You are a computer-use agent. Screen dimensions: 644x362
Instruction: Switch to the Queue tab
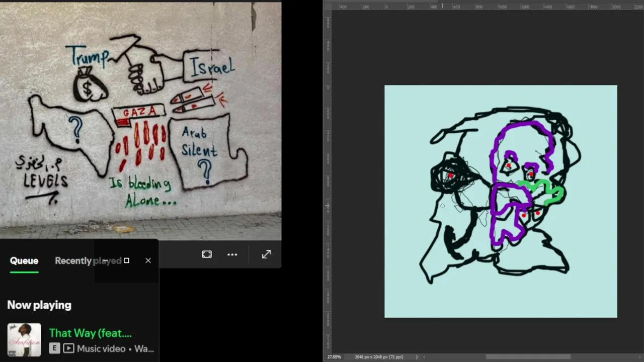24,260
